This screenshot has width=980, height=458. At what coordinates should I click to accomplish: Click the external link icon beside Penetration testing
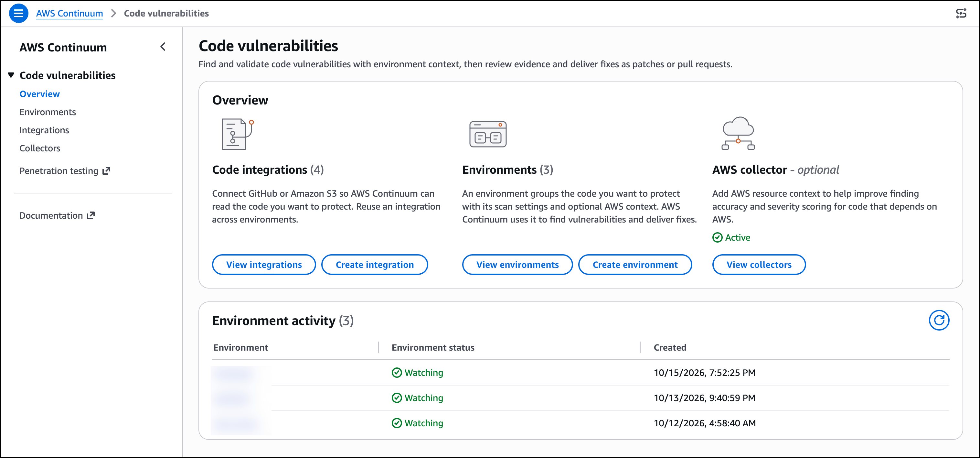(x=107, y=171)
